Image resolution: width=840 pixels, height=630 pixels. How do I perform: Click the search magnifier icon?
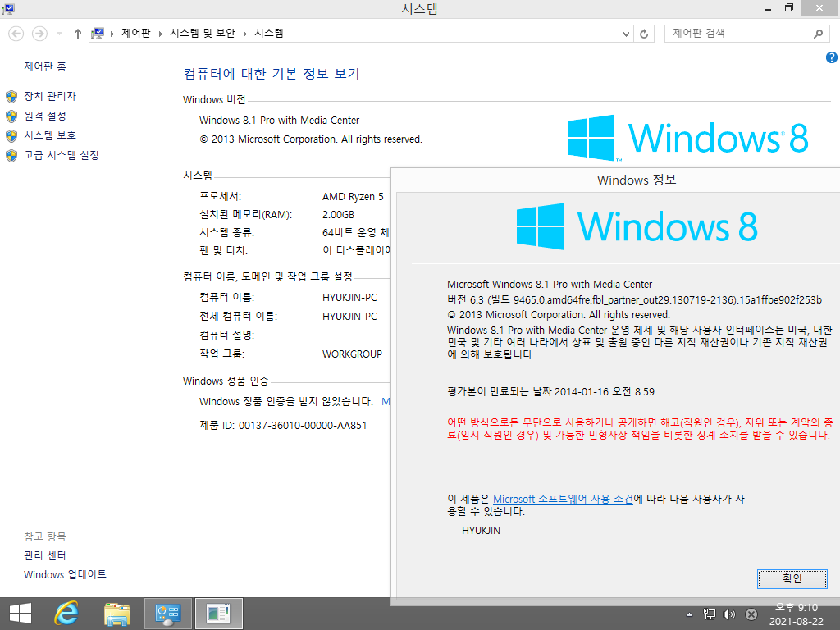(818, 34)
